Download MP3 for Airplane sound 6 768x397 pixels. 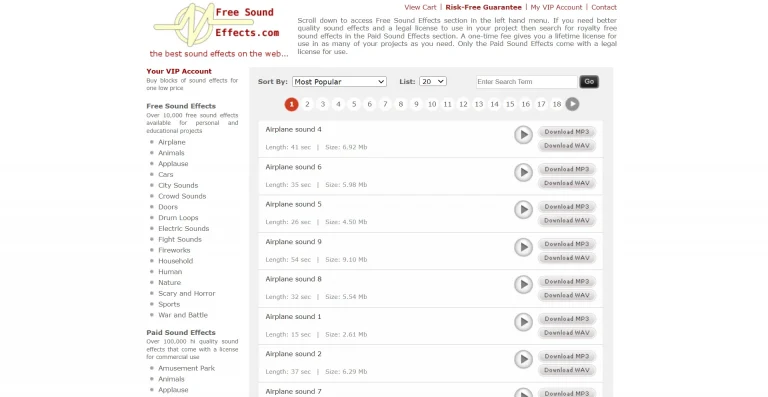[x=567, y=169]
